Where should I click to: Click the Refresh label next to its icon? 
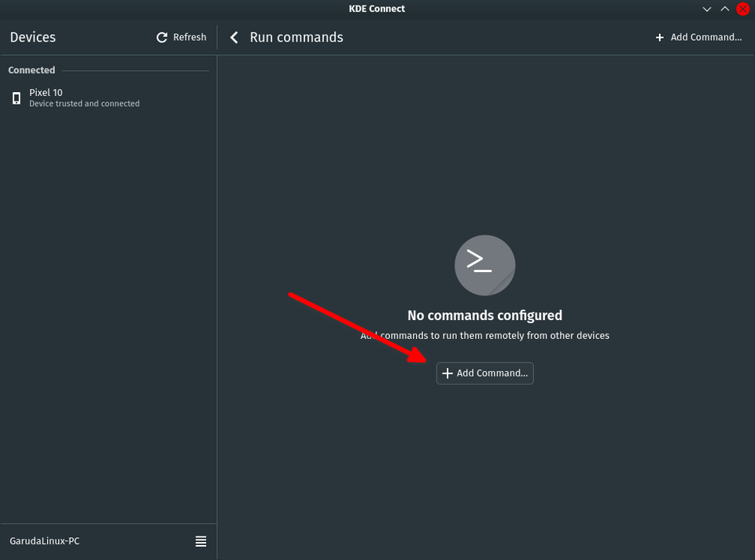[x=191, y=37]
